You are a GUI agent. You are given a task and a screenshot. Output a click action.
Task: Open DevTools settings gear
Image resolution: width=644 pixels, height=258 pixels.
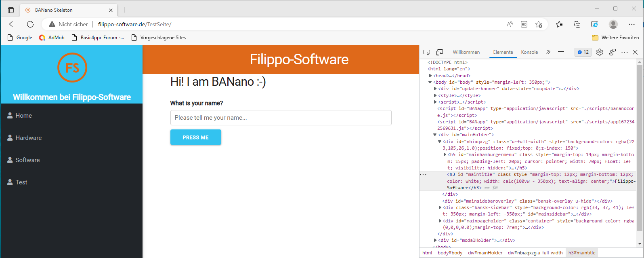pyautogui.click(x=600, y=52)
